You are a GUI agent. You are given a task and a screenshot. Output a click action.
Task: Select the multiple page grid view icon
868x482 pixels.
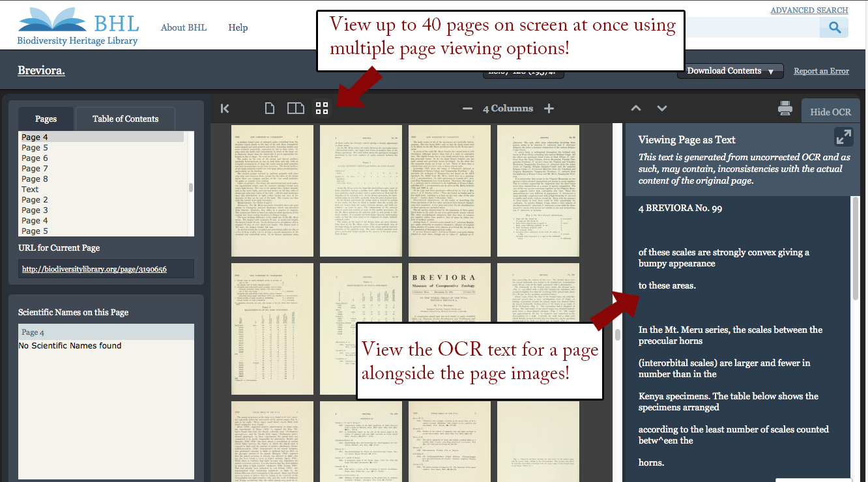tap(322, 109)
